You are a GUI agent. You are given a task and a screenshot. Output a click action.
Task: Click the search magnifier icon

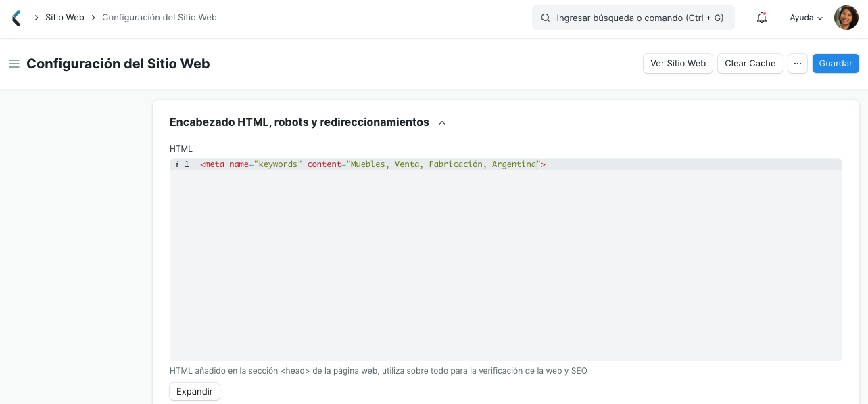[x=545, y=18]
